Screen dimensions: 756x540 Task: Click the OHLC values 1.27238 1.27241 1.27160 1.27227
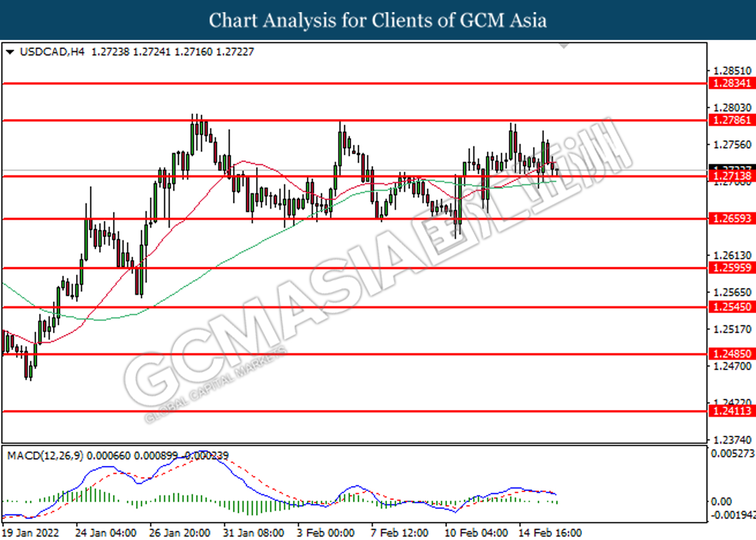[x=172, y=52]
